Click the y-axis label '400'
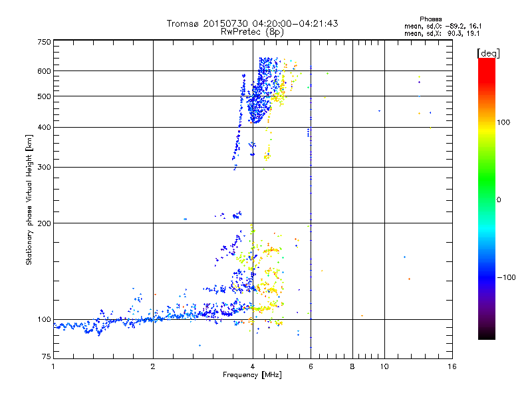This screenshot has width=532, height=399. tap(44, 127)
